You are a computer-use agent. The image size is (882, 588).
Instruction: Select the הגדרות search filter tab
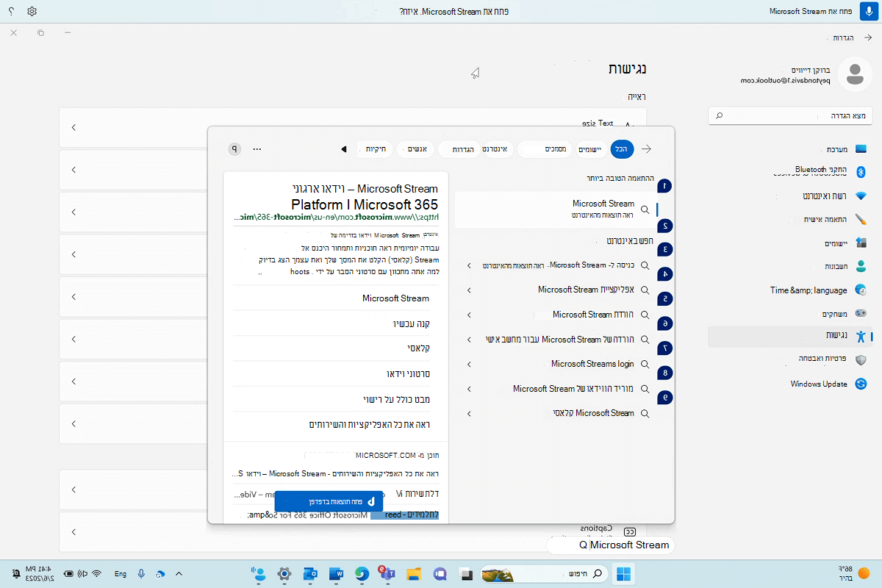[x=460, y=149]
